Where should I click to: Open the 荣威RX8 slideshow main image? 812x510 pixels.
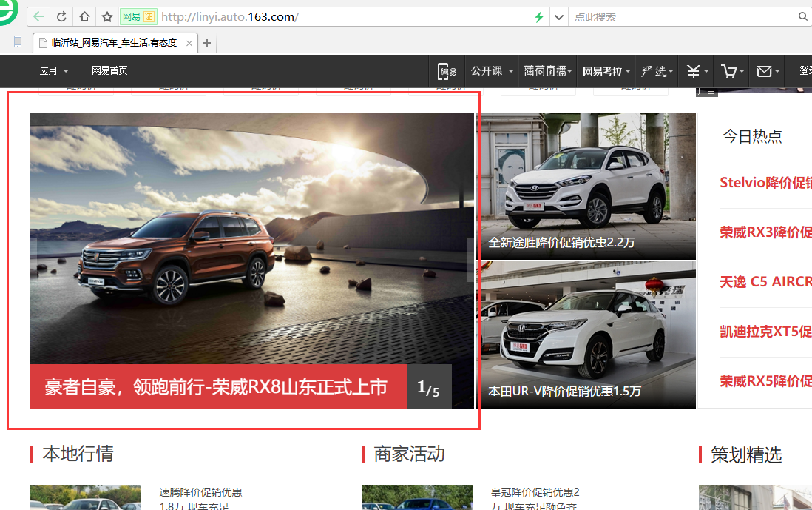[252, 238]
